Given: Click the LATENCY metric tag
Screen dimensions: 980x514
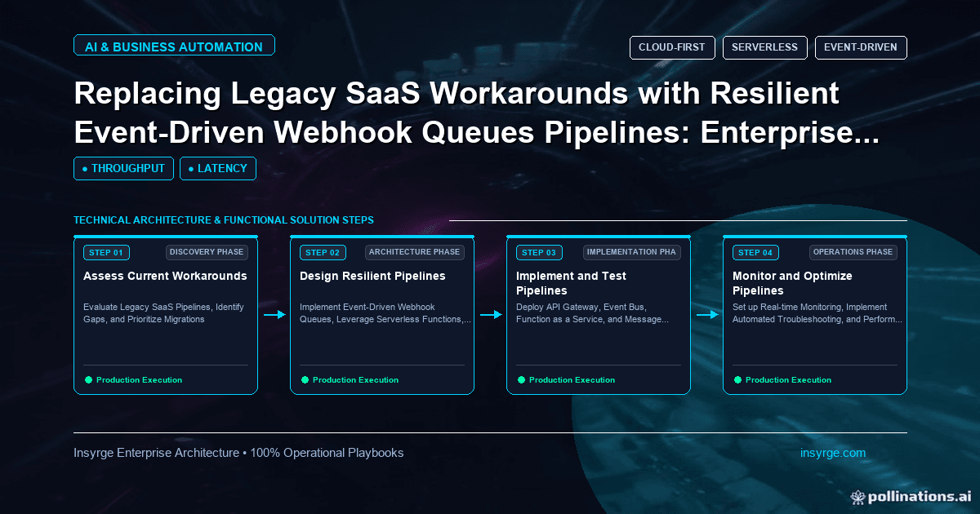Looking at the screenshot, I should tap(217, 168).
